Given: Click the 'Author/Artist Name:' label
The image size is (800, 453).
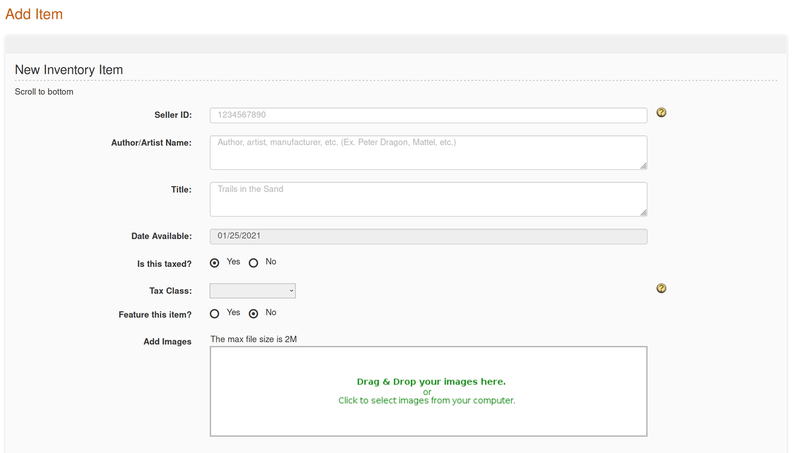Looking at the screenshot, I should click(152, 143).
